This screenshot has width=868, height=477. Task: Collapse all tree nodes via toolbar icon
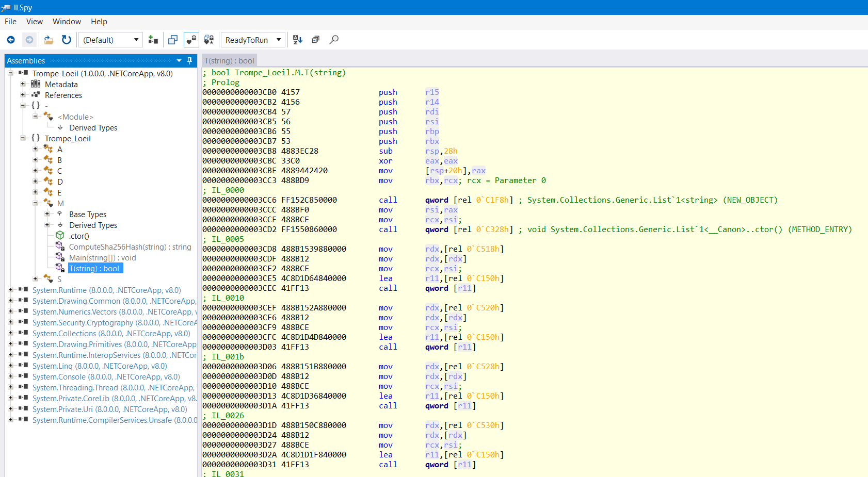(x=315, y=40)
